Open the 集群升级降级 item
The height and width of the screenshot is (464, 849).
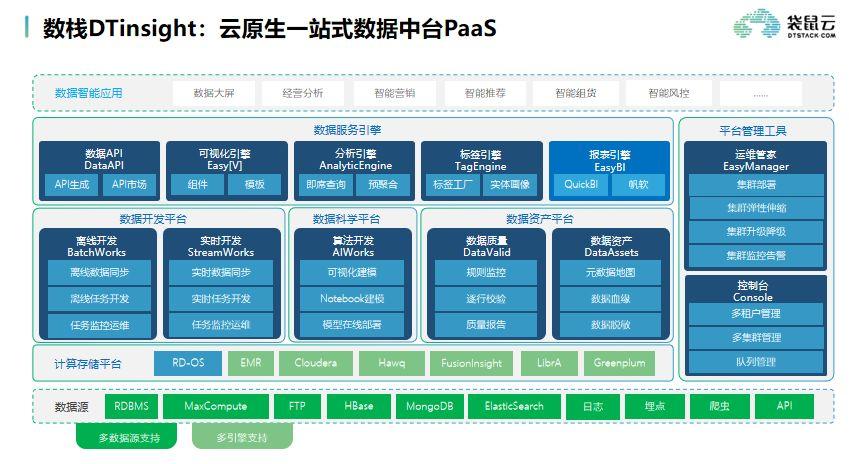tap(756, 232)
